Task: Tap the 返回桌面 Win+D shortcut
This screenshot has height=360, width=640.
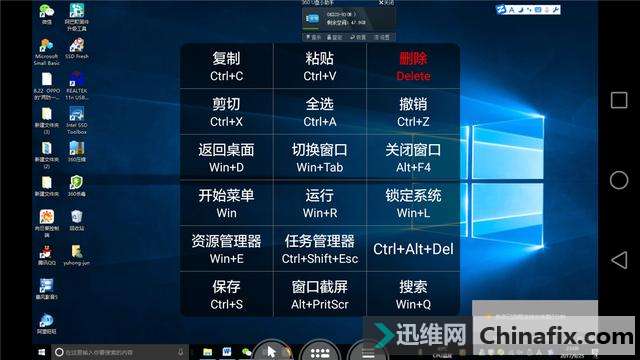Action: tap(227, 158)
